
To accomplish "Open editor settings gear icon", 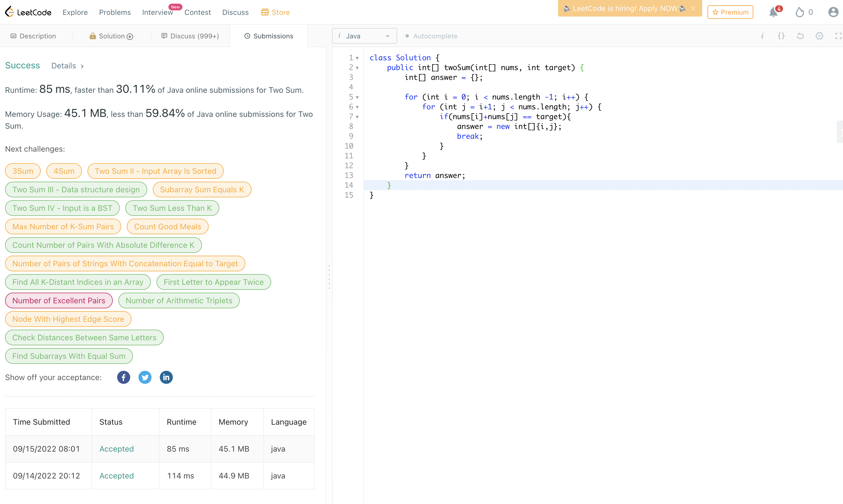I will pyautogui.click(x=819, y=36).
